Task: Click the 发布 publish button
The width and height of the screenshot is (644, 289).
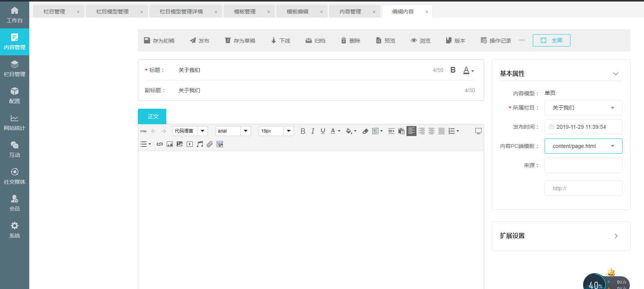Action: (199, 40)
